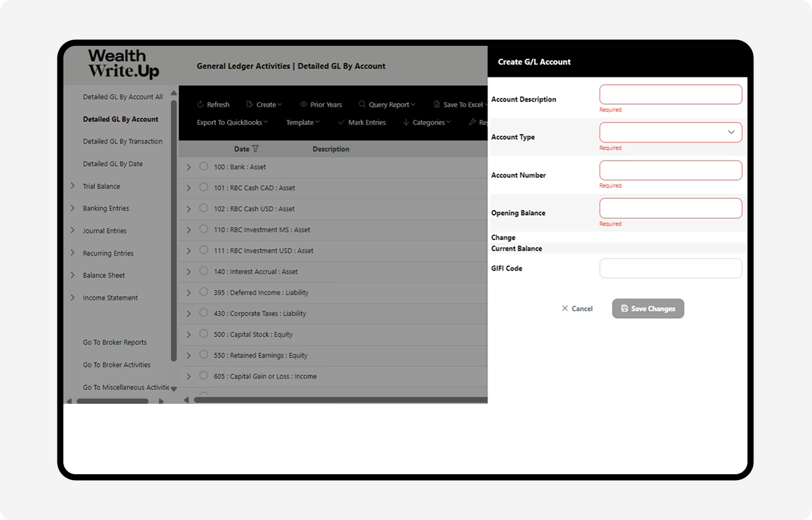Click the Refresh icon in the toolbar

pos(200,104)
